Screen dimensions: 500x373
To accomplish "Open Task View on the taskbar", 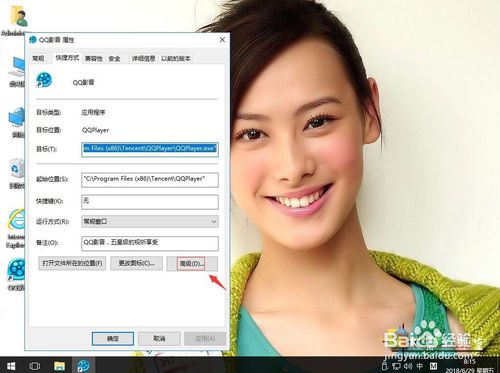I will [35, 366].
